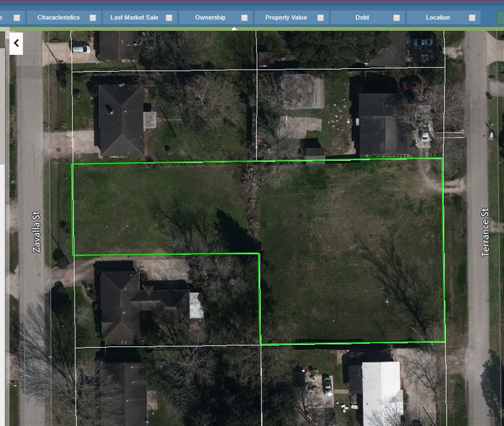Go to the Location tab
This screenshot has width=504, height=426.
[438, 17]
